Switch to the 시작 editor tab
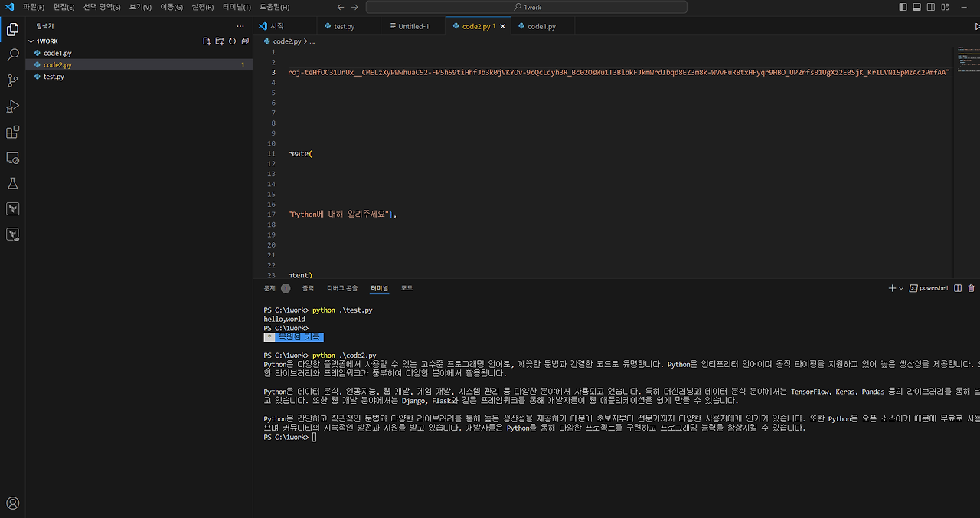This screenshot has height=518, width=980. click(285, 26)
